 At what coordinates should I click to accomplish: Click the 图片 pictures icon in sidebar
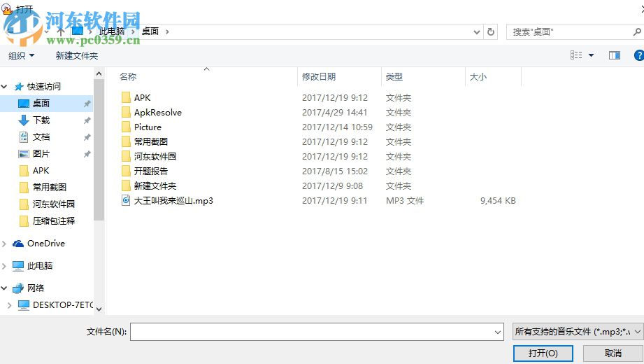point(24,154)
